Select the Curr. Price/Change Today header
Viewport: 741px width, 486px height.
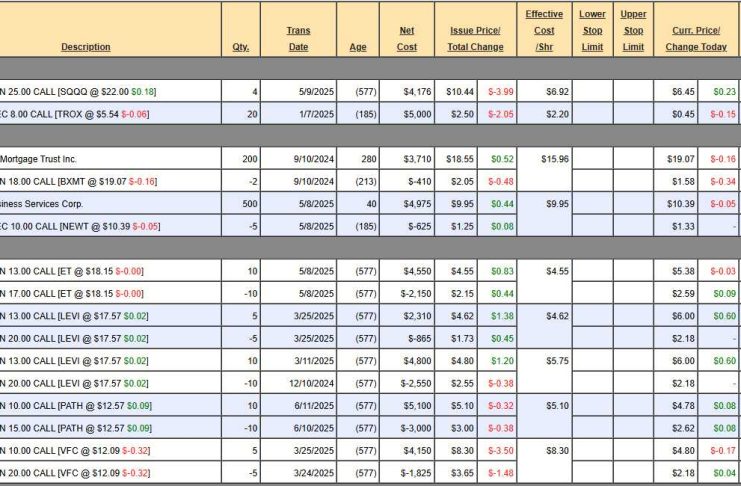(x=697, y=38)
